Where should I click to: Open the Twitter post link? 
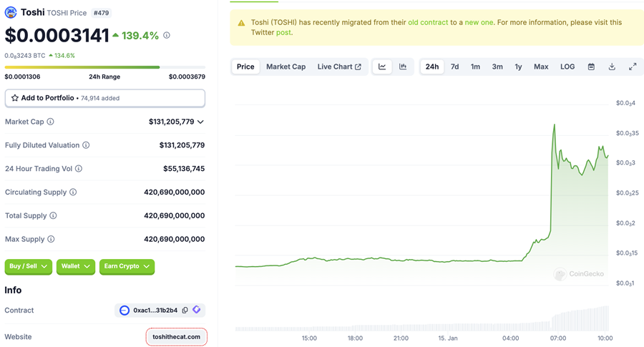click(283, 32)
